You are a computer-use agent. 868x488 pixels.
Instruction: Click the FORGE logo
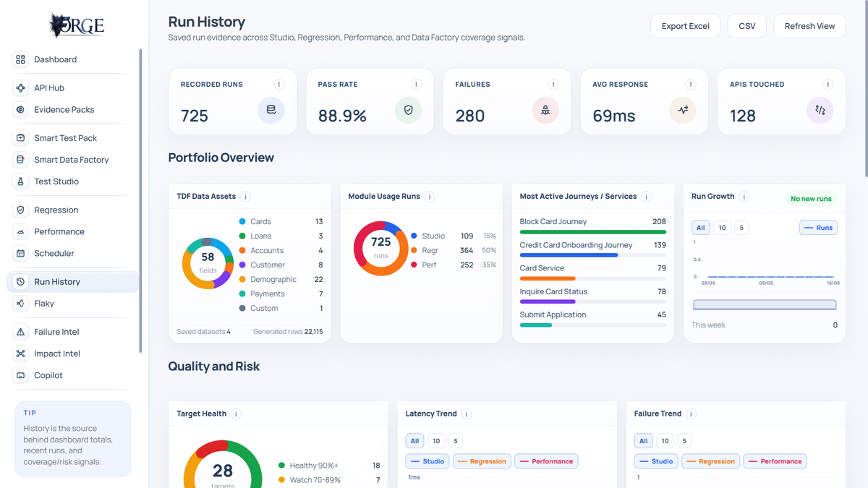coord(76,26)
